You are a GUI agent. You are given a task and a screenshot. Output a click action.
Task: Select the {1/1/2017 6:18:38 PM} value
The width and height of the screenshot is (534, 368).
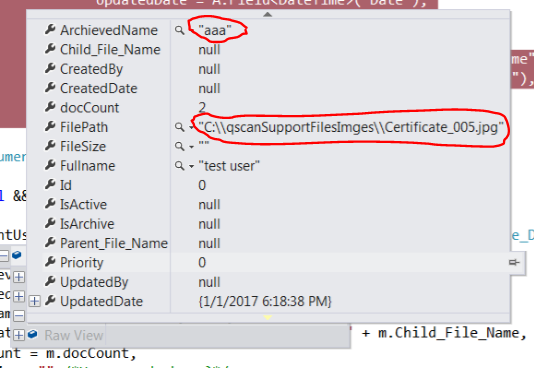coord(265,301)
